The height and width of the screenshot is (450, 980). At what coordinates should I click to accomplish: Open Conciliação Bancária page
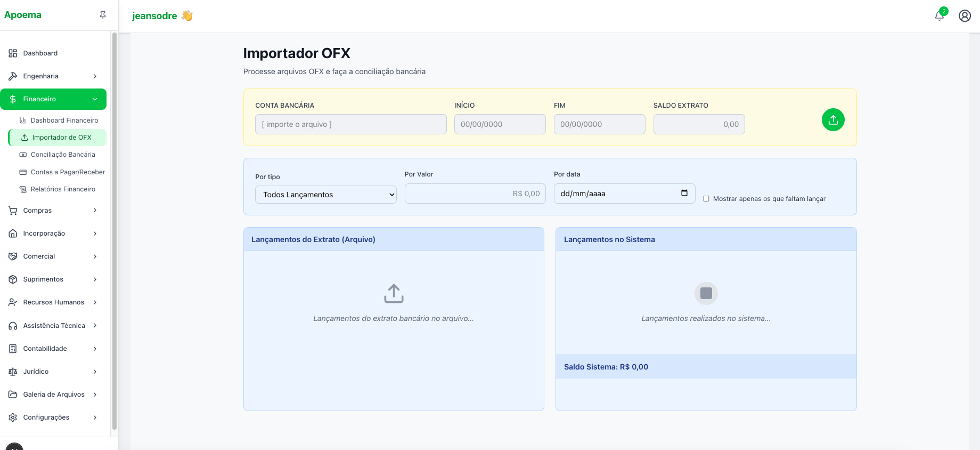(x=62, y=155)
